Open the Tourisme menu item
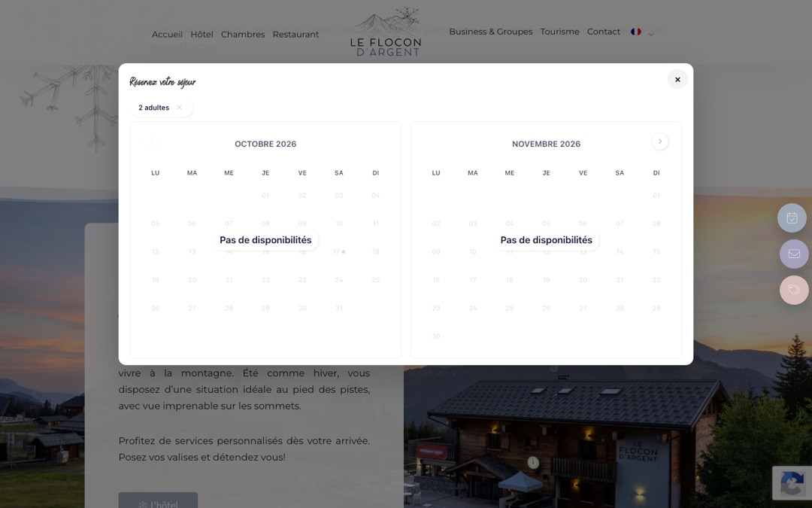Viewport: 812px width, 508px height. pos(560,32)
